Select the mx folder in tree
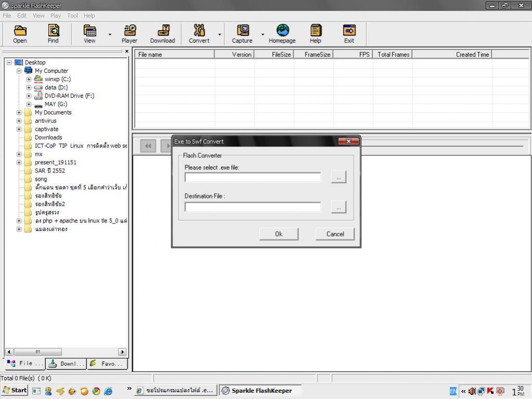 pos(38,154)
